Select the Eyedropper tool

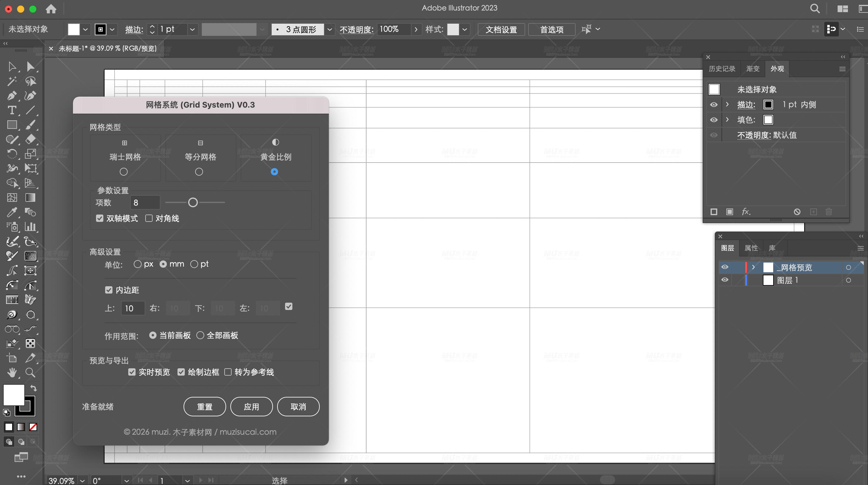tap(12, 212)
